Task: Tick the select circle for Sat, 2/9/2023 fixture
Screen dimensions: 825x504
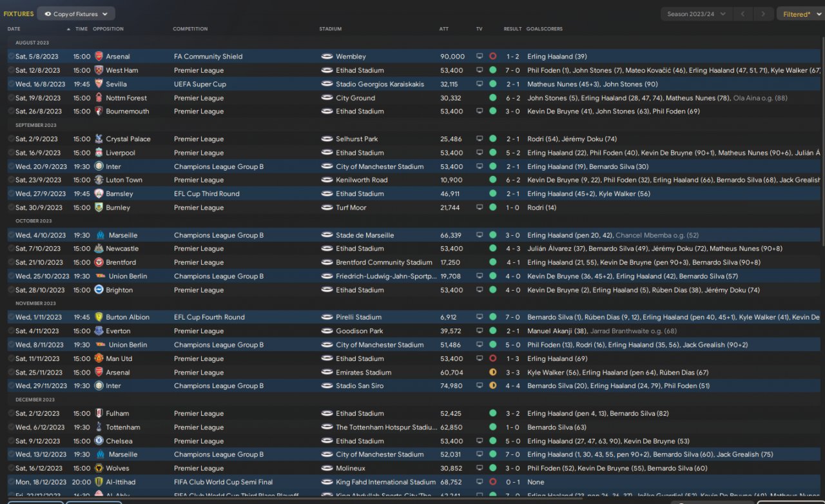Action: 11,139
